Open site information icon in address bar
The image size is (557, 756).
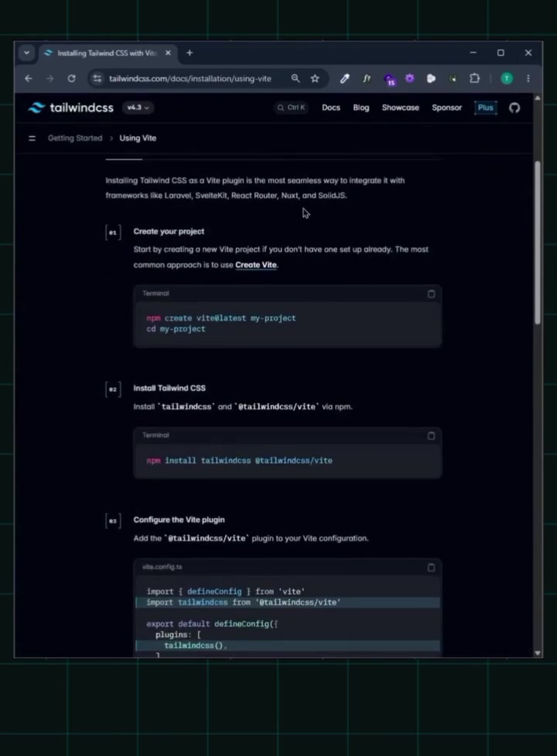(97, 78)
